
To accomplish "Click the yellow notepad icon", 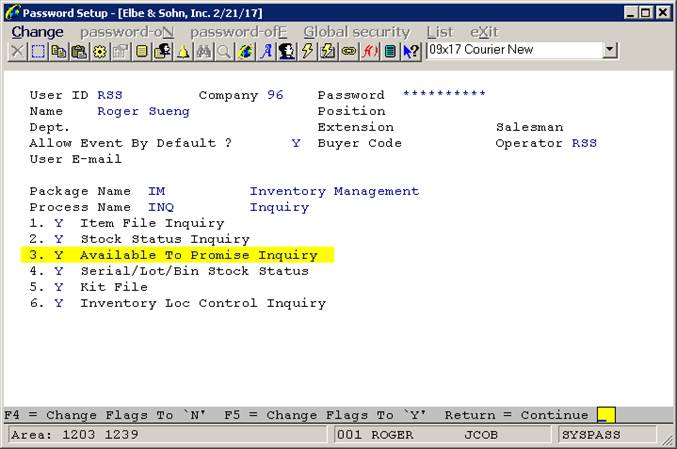I will click(x=142, y=52).
